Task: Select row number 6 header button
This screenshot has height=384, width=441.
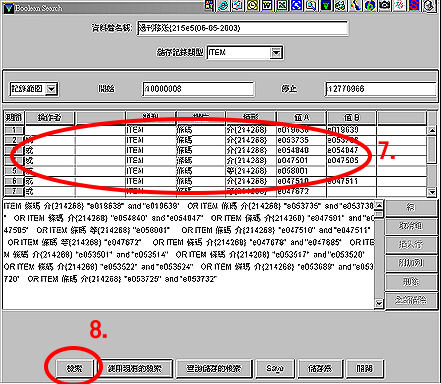Action: click(14, 181)
